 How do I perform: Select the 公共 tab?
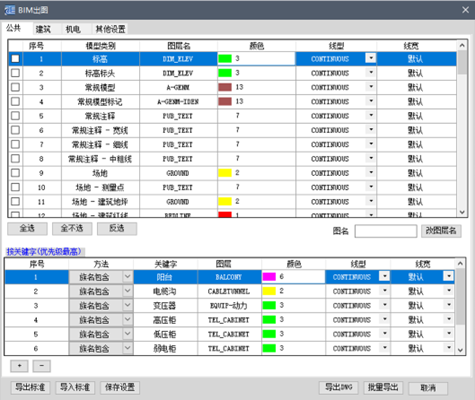14,28
